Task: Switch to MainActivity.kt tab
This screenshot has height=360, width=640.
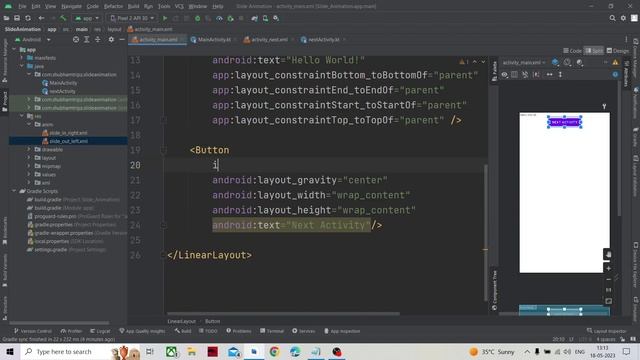Action: click(x=211, y=40)
